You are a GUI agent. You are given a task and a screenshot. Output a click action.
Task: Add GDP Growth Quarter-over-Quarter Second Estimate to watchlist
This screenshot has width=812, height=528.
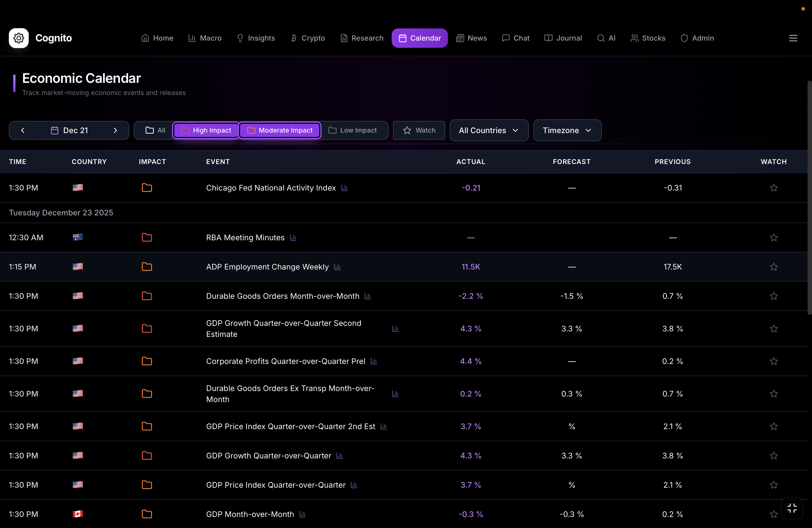[773, 329]
